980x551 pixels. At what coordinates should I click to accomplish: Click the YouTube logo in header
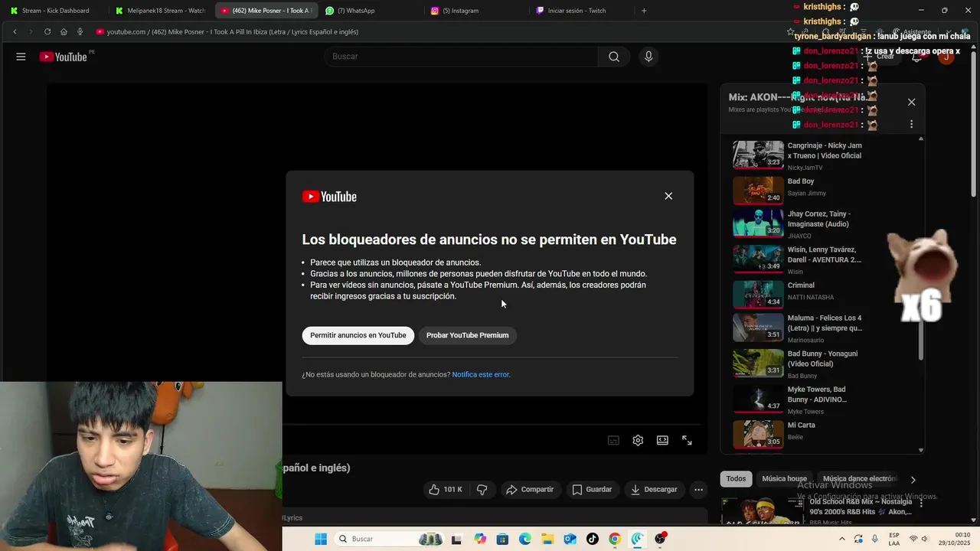[64, 57]
